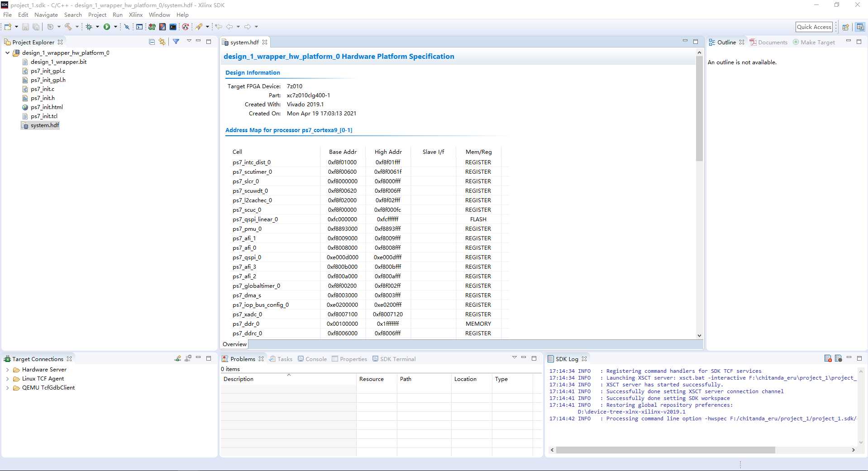Click the Open Perspective icon
The image size is (868, 471).
click(x=845, y=27)
